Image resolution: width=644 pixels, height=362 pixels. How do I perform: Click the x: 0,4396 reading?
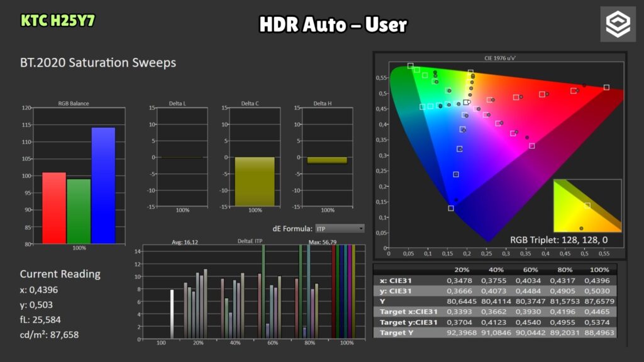39,290
